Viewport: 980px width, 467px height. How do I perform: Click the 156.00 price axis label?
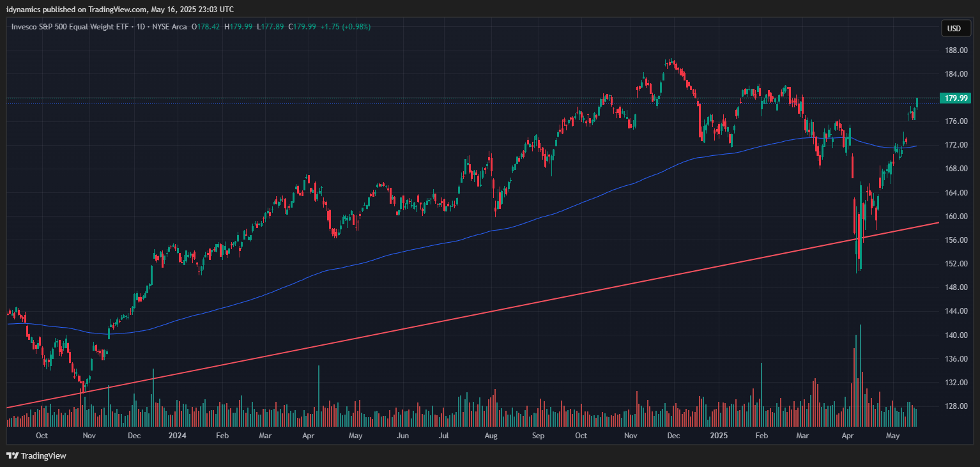click(x=956, y=240)
